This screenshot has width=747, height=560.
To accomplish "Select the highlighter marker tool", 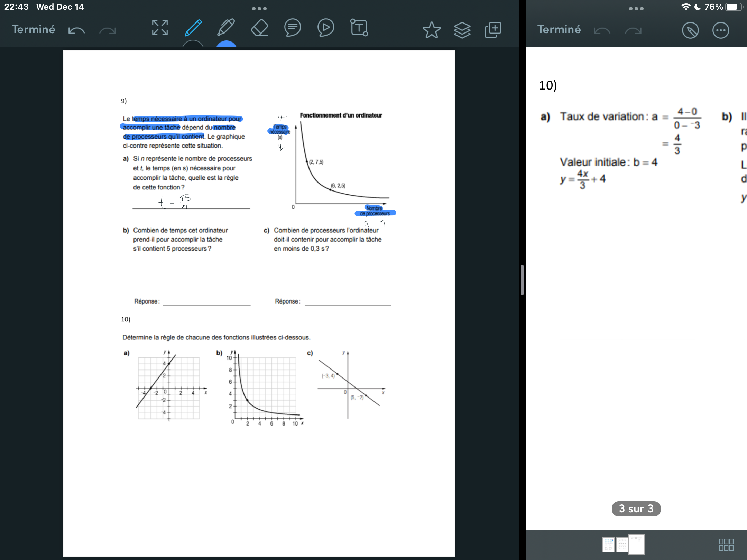I will pyautogui.click(x=226, y=28).
